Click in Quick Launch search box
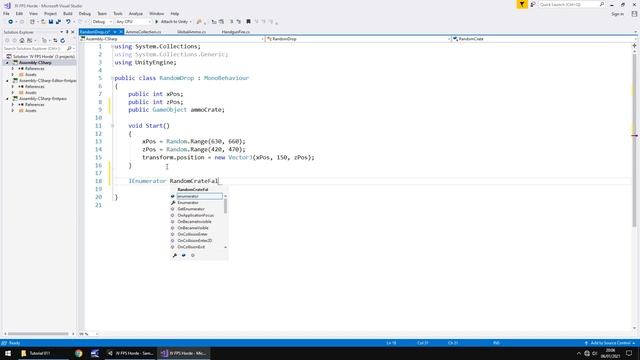 pyautogui.click(x=571, y=4)
